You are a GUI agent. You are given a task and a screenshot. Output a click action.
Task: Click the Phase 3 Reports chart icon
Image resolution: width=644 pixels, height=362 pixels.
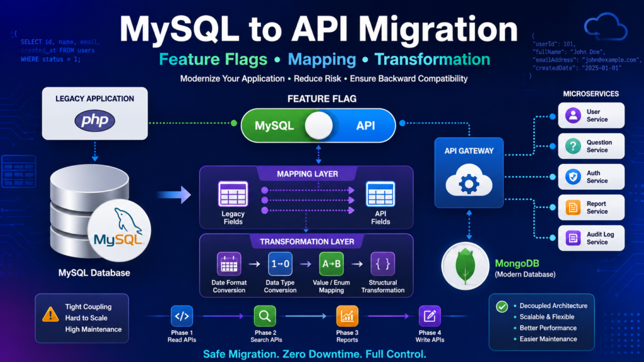[x=347, y=316]
